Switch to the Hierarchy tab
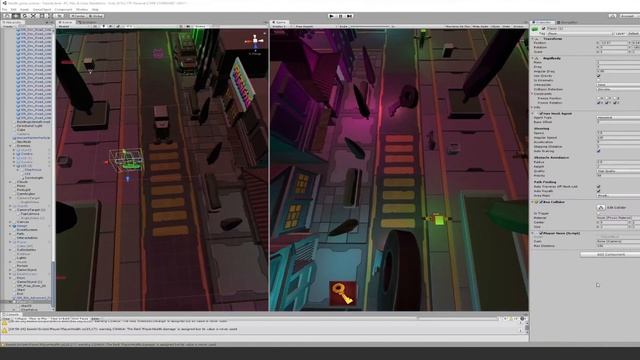This screenshot has height=360, width=640. (x=13, y=22)
